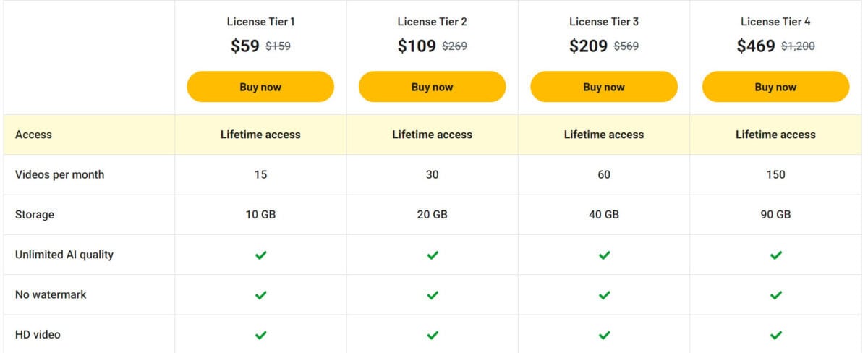The width and height of the screenshot is (868, 353).
Task: Click Tier 2 Unlimited AI quality checkmark
Action: [433, 255]
